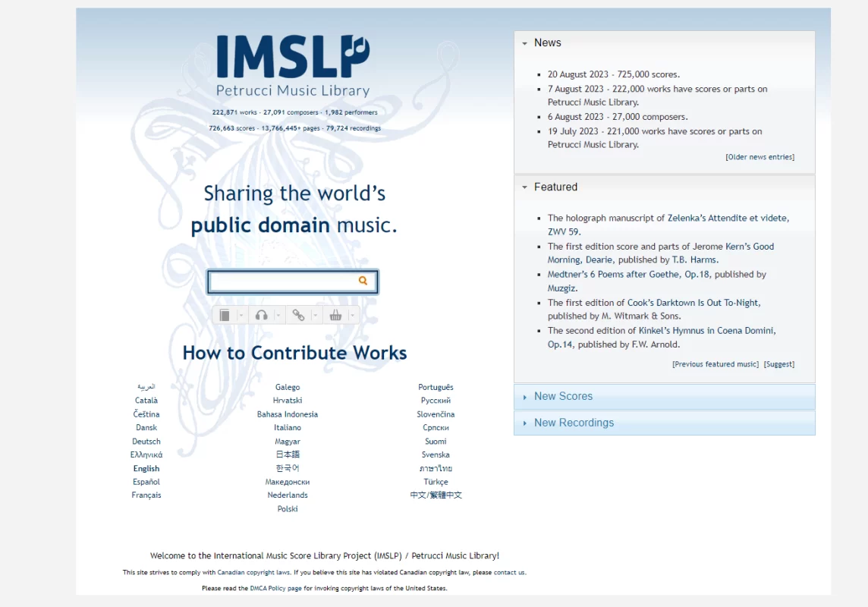Click the contact us link
Image resolution: width=868 pixels, height=607 pixels.
coord(508,573)
